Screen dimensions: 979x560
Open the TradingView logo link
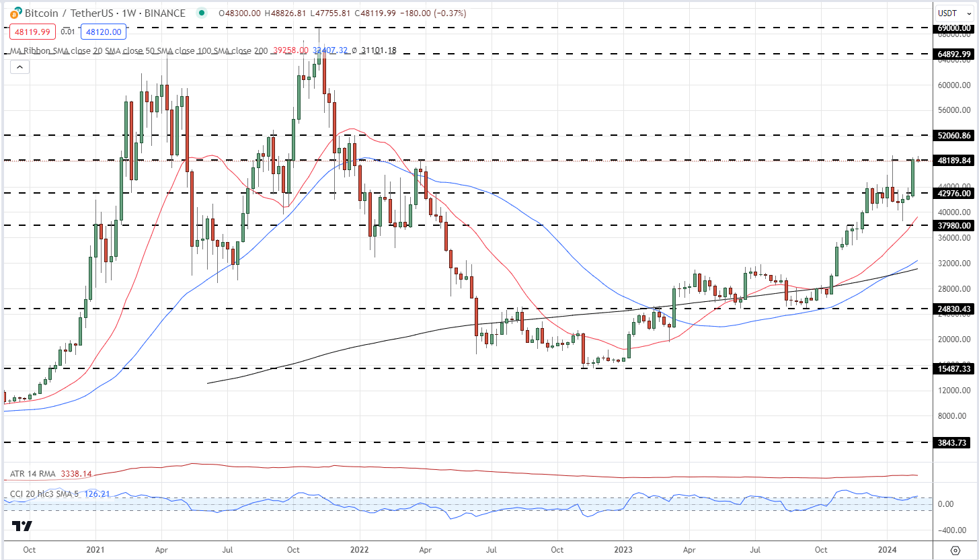[x=22, y=526]
